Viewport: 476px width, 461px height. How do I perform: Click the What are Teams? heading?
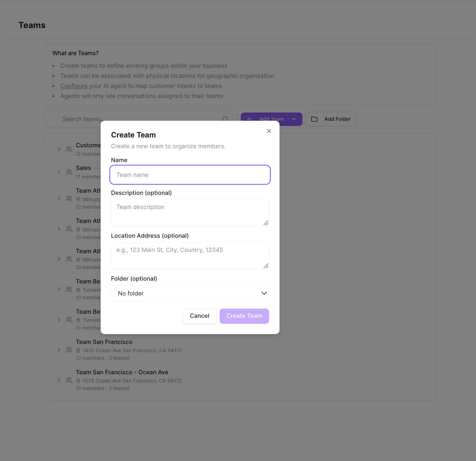click(x=75, y=53)
